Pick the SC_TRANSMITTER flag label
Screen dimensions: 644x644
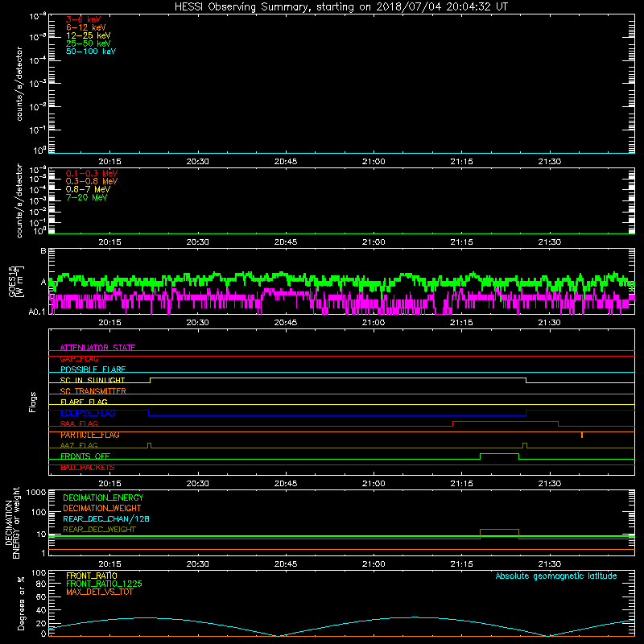93,391
